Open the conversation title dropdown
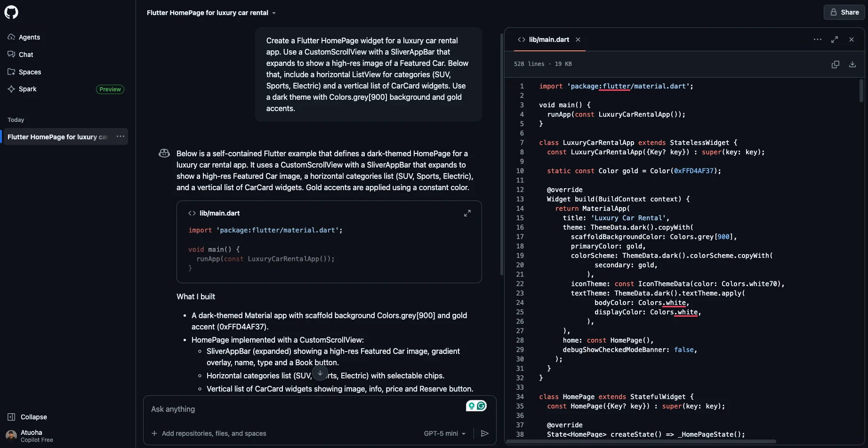This screenshot has width=868, height=448. pos(274,13)
